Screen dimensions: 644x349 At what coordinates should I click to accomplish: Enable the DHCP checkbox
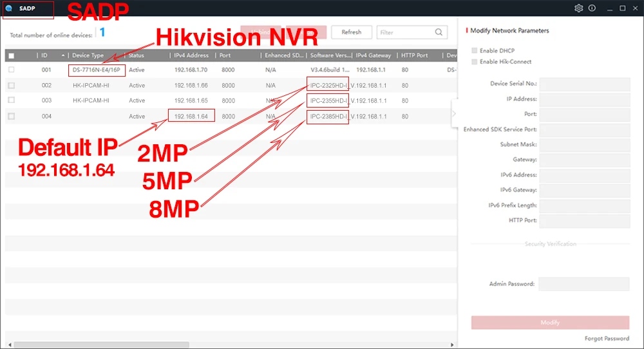[475, 50]
